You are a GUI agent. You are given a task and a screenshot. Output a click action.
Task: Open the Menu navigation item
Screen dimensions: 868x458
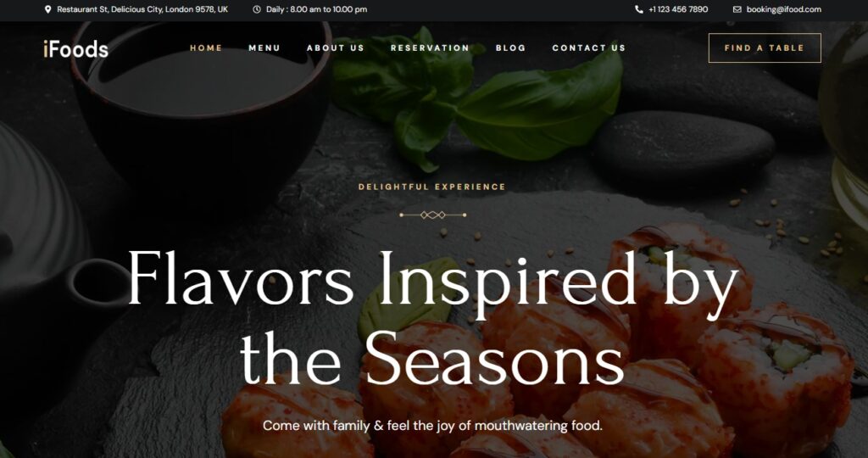click(264, 48)
